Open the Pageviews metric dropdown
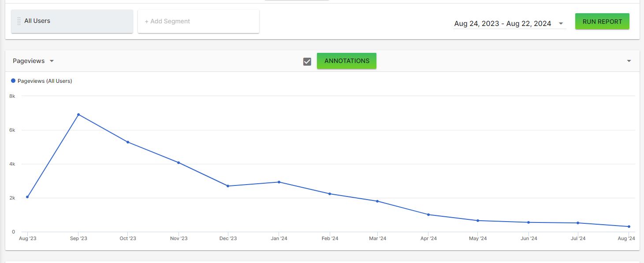The width and height of the screenshot is (644, 263). (x=33, y=61)
